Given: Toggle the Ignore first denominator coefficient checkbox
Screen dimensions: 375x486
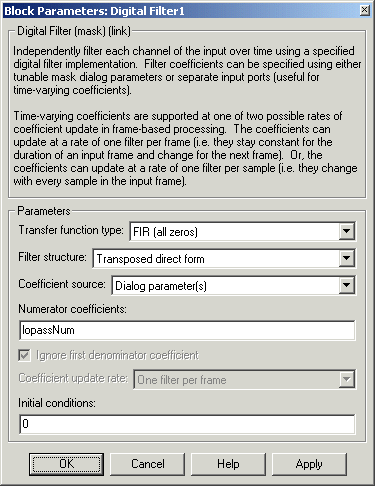Looking at the screenshot, I should 24,355.
